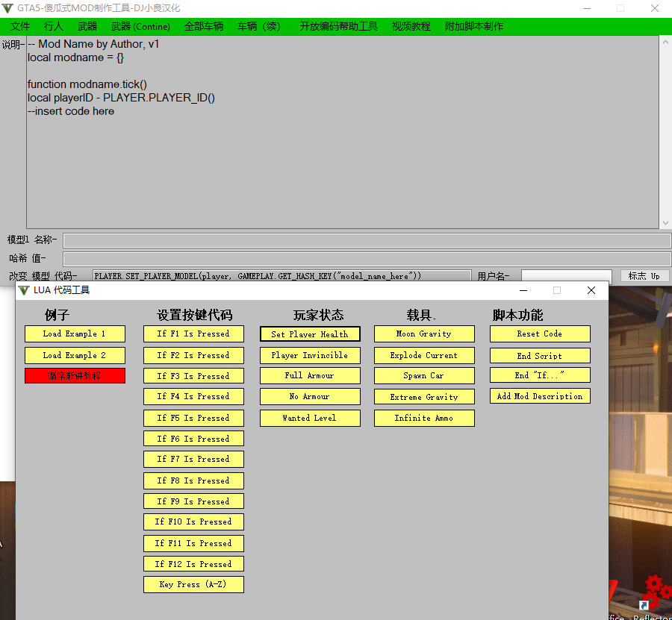
Task: Insert If F5 Is Pressed code
Action: [x=193, y=418]
